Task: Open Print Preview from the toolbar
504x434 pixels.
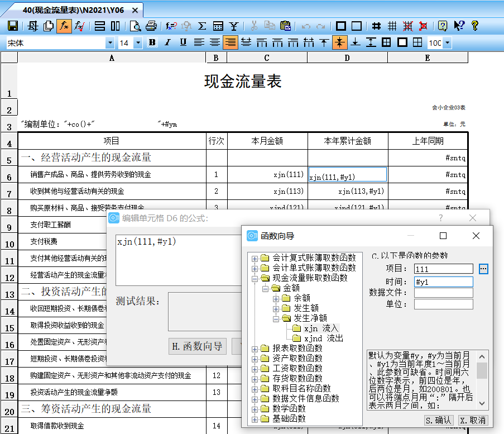Action: pos(136,26)
